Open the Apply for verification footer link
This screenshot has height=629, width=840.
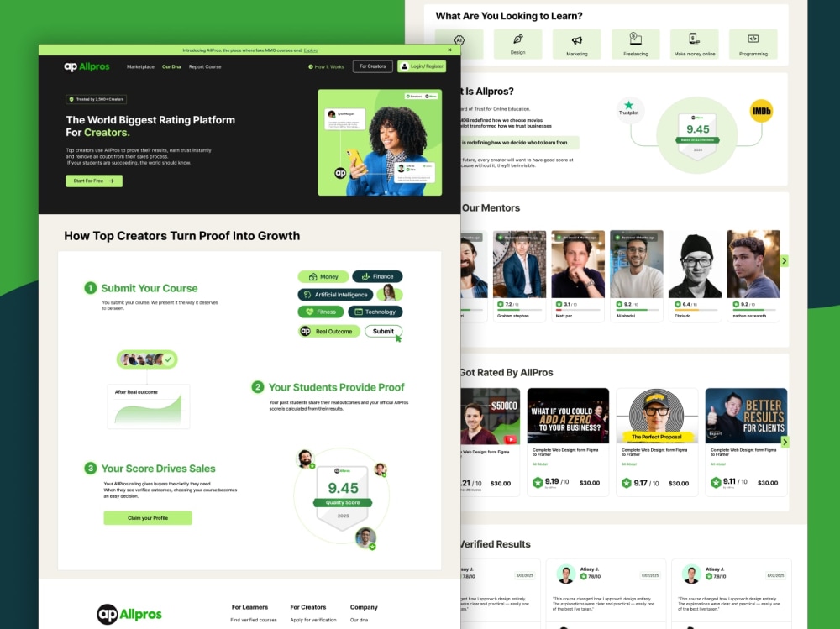[313, 620]
